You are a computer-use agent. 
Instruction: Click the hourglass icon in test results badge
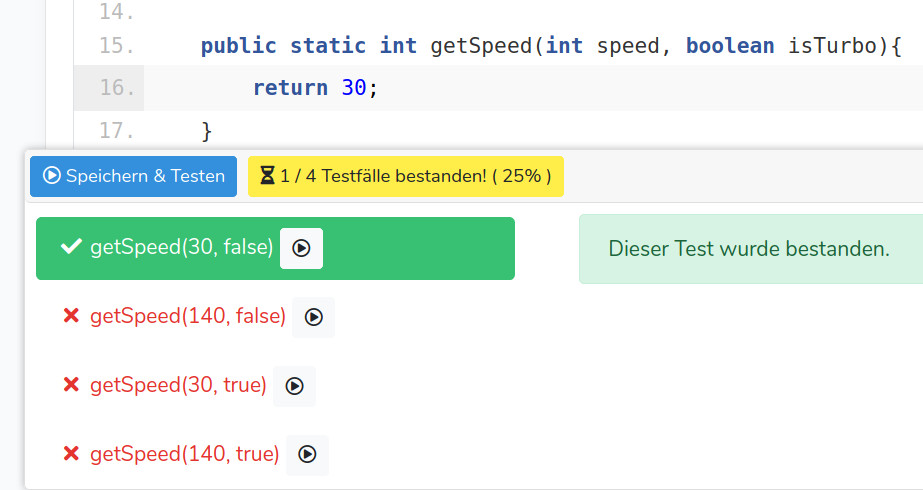click(267, 176)
